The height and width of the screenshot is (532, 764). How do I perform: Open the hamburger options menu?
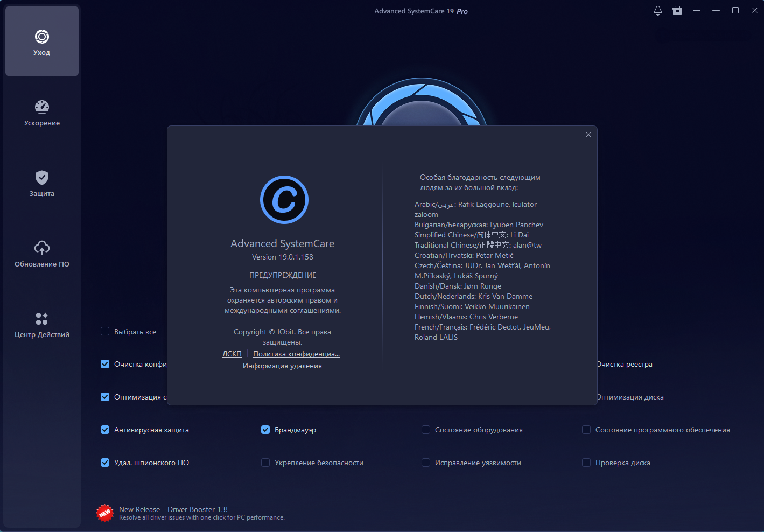coord(697,11)
